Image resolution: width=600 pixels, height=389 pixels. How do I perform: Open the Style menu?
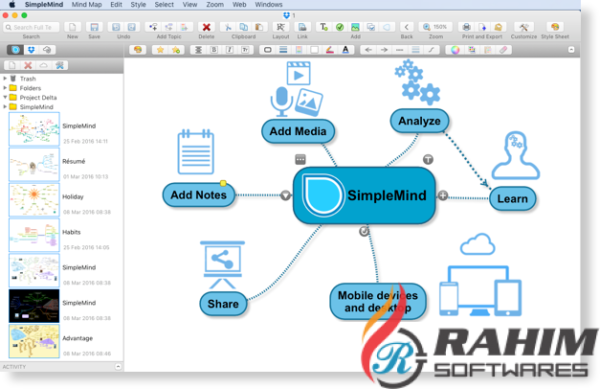[x=138, y=5]
